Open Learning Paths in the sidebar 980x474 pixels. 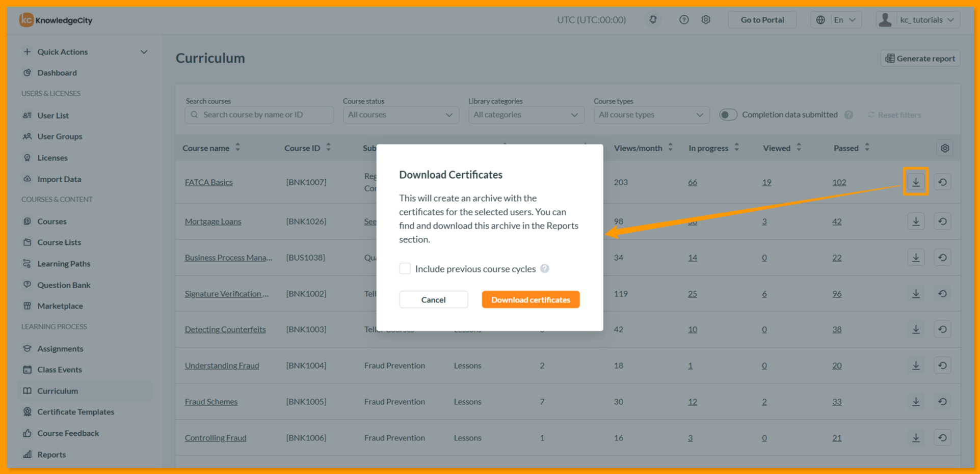(x=63, y=264)
